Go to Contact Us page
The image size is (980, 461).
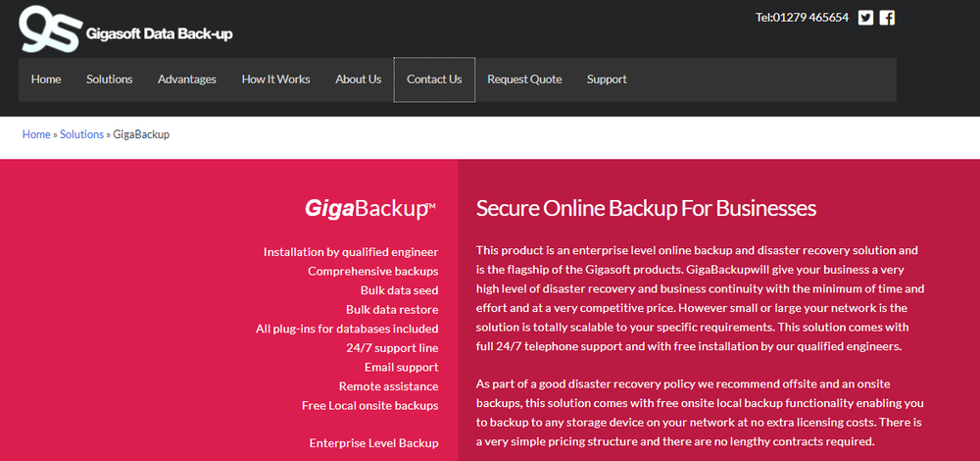434,79
